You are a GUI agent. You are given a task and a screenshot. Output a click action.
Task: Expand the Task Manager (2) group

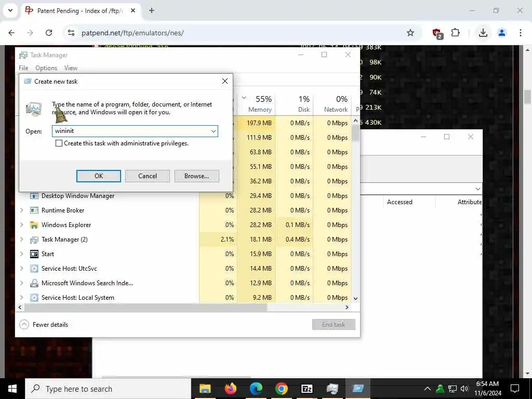tap(22, 240)
